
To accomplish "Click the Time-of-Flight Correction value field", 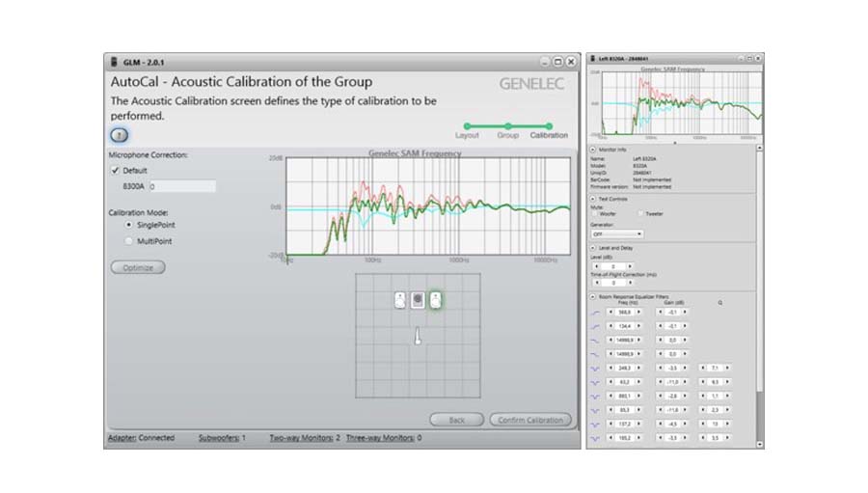I will coord(612,283).
